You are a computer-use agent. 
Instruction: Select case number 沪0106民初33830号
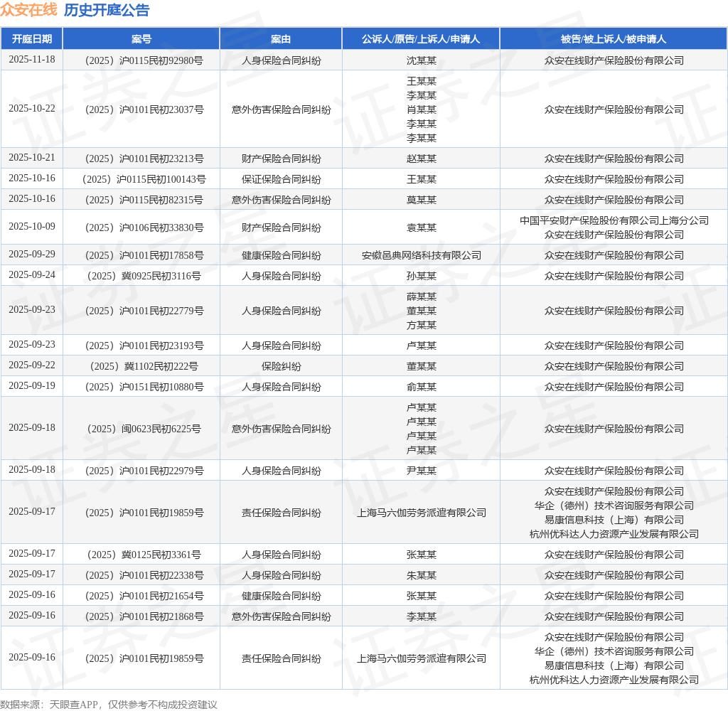click(144, 228)
